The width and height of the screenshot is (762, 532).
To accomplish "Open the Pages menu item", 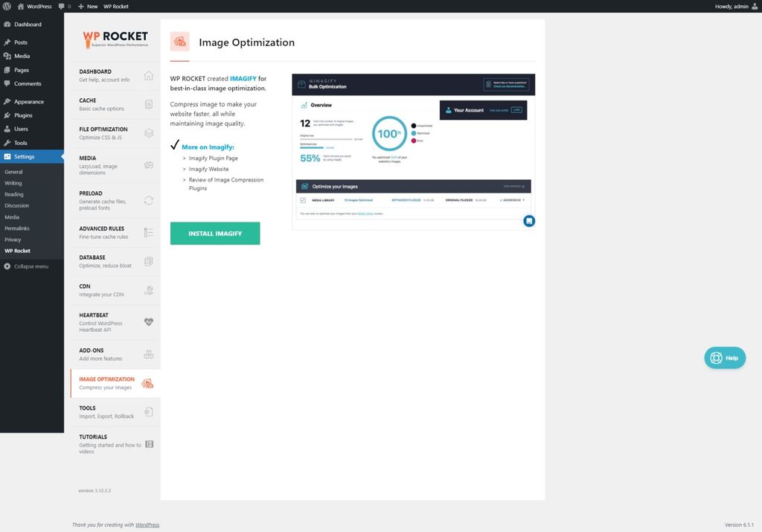I will [x=31, y=70].
